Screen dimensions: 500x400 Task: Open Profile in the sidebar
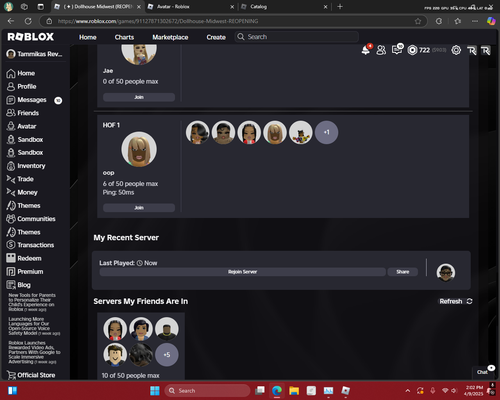21,87
